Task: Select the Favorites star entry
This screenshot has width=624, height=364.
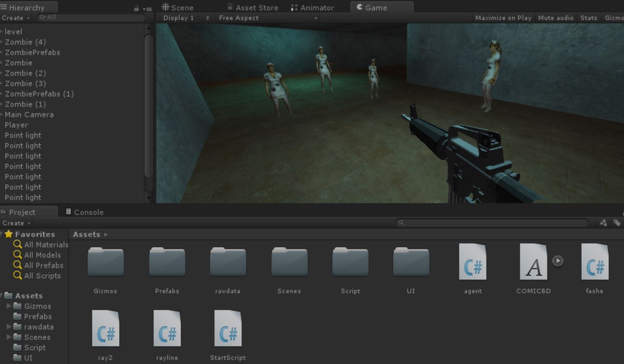Action: pos(30,234)
